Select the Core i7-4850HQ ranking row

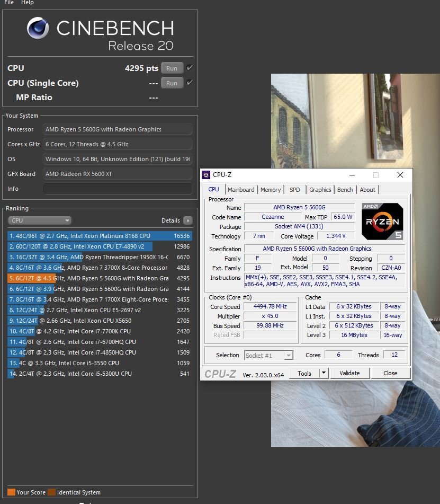100,352
